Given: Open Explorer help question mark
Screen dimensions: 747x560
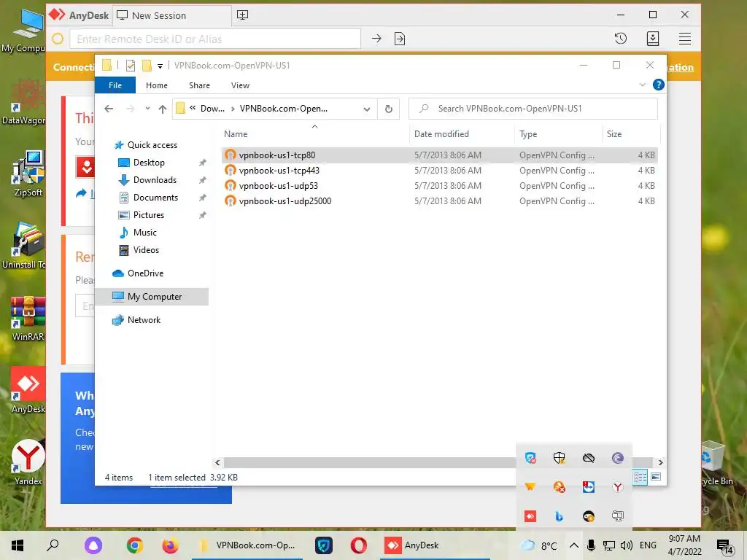Looking at the screenshot, I should (x=659, y=85).
